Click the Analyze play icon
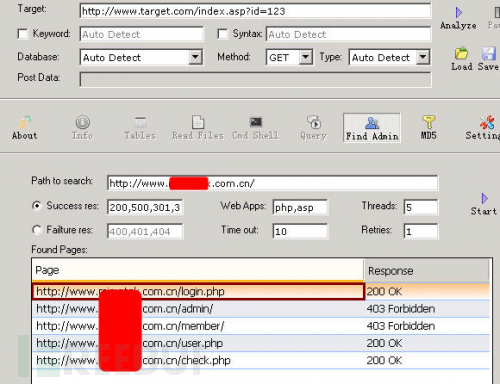This screenshot has width=500, height=384. 459,13
